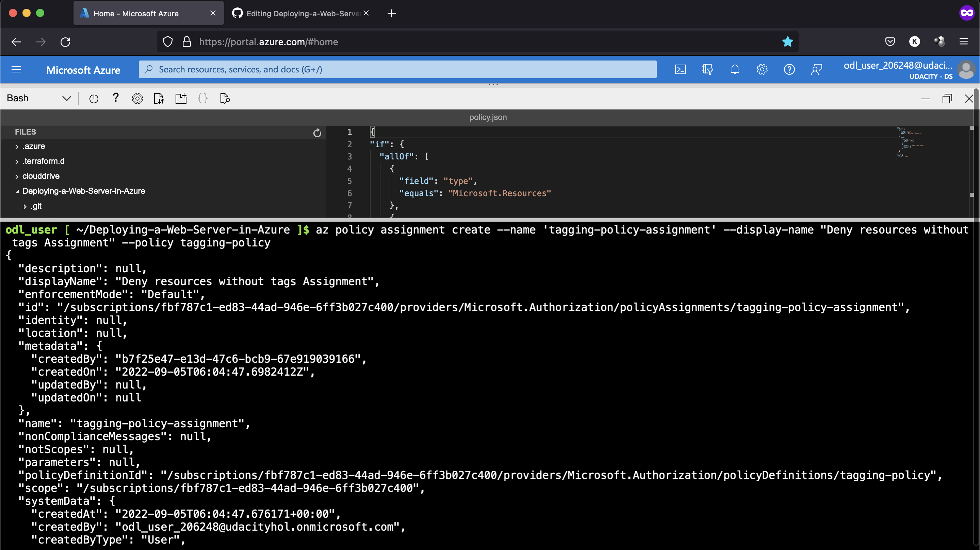
Task: Open a new Cloud Shell session icon
Action: 181,99
